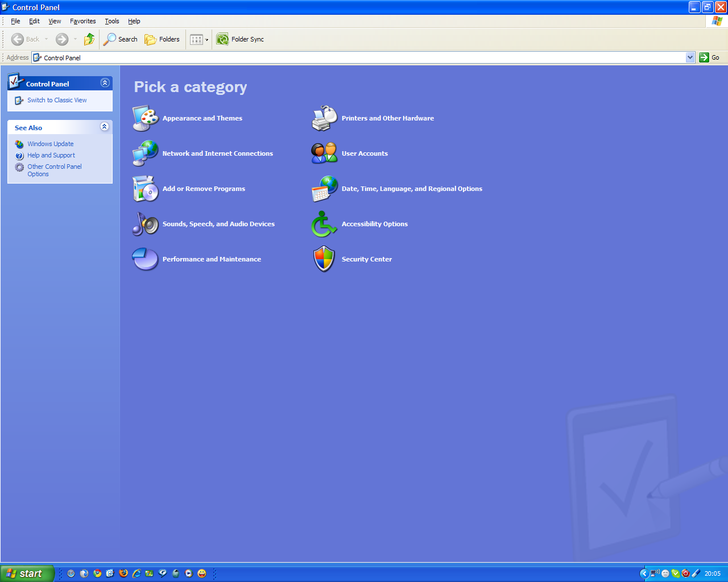Launch Internet Explorer from Quick Launch
728x582 pixels.
[x=136, y=573]
